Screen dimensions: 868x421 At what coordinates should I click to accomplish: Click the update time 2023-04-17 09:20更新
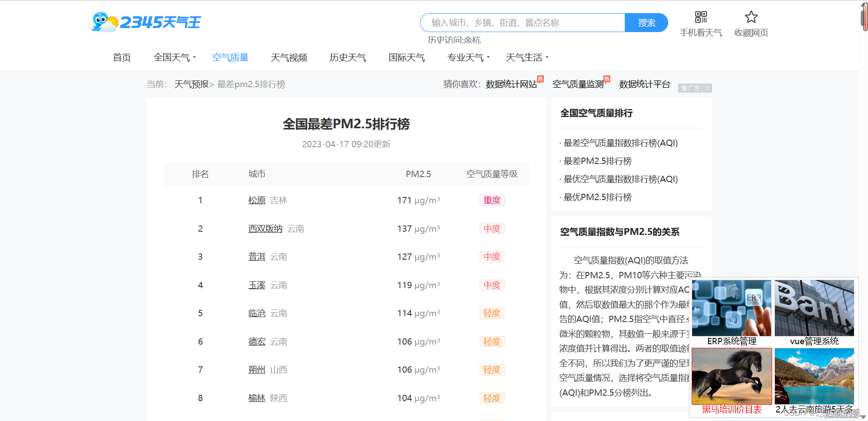click(346, 144)
